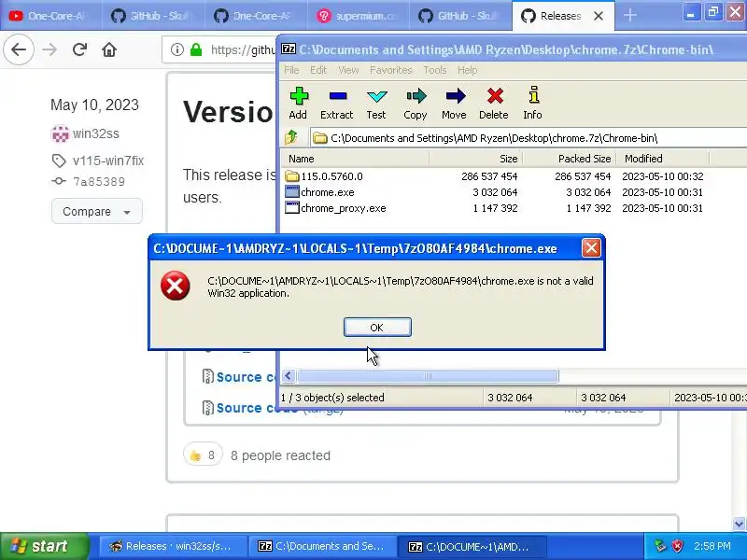Choose the Move toolbar icon
This screenshot has height=560, width=747.
pyautogui.click(x=454, y=104)
